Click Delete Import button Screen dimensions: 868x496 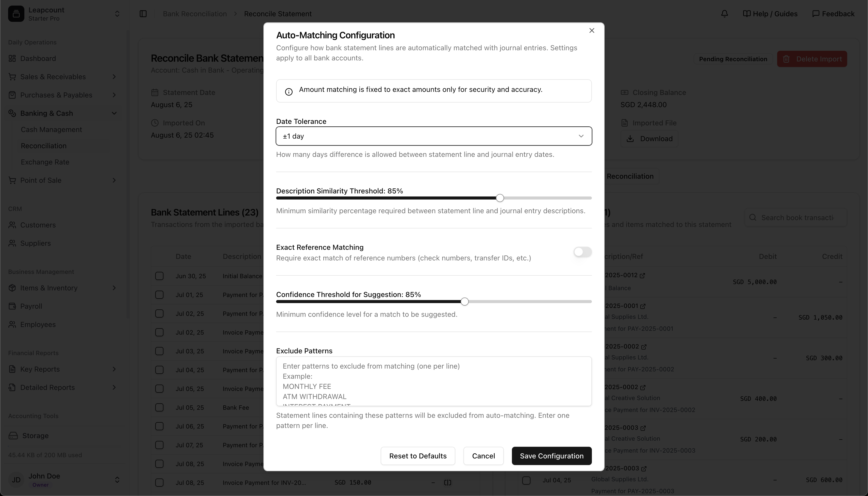click(x=812, y=59)
